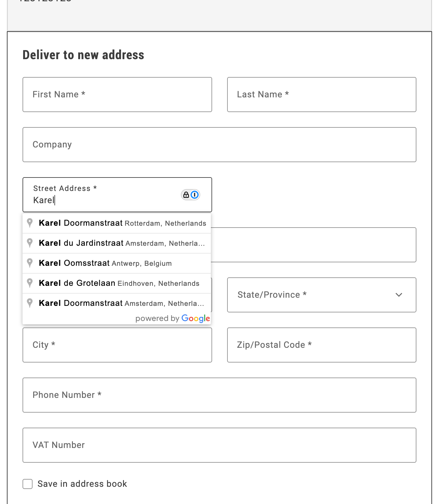Open the 1Password extension icon
The image size is (443, 504).
(x=194, y=195)
